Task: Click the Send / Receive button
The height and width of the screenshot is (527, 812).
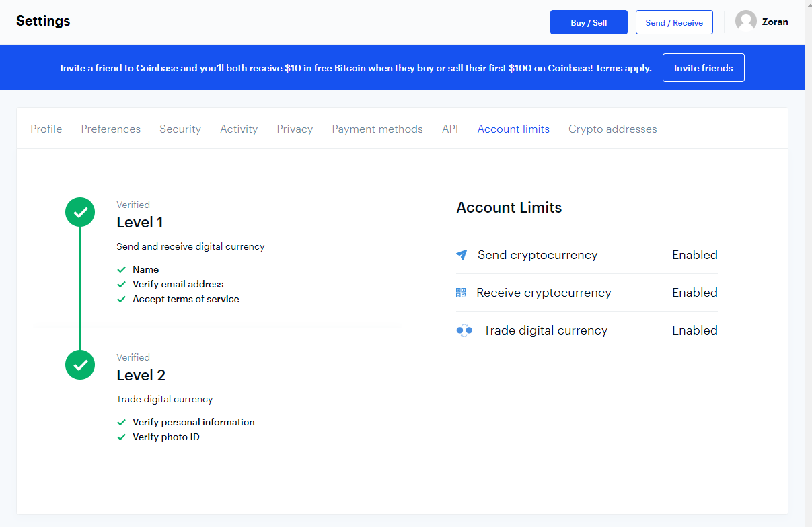Action: [x=674, y=22]
